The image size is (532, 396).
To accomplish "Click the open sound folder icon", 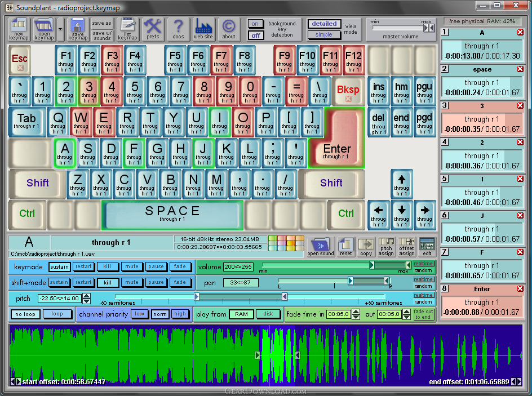I will coord(321,247).
